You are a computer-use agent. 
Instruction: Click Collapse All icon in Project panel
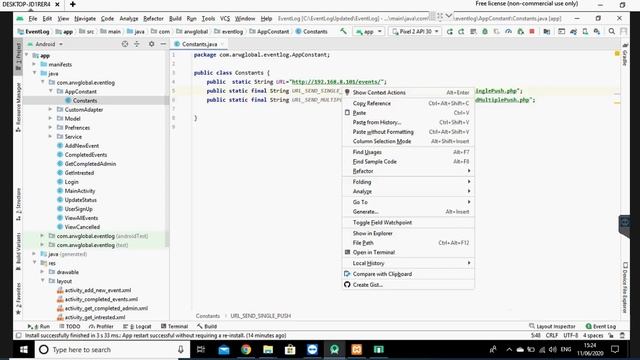click(x=137, y=44)
